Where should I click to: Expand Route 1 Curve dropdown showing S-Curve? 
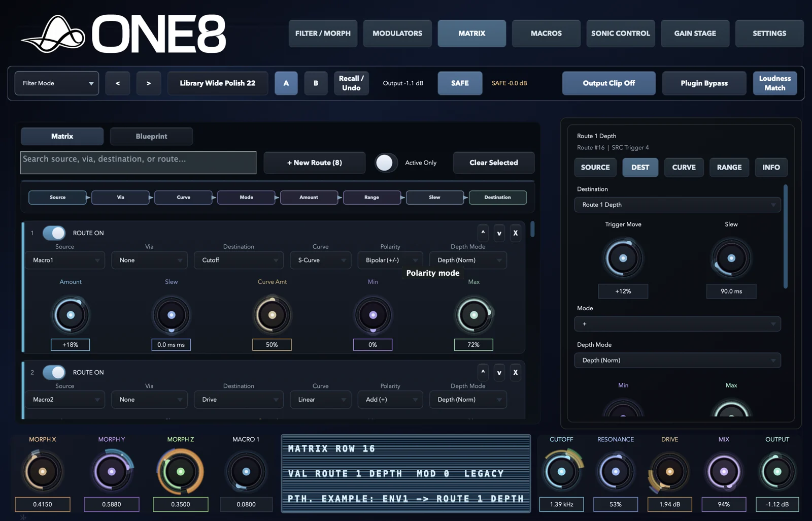(320, 260)
